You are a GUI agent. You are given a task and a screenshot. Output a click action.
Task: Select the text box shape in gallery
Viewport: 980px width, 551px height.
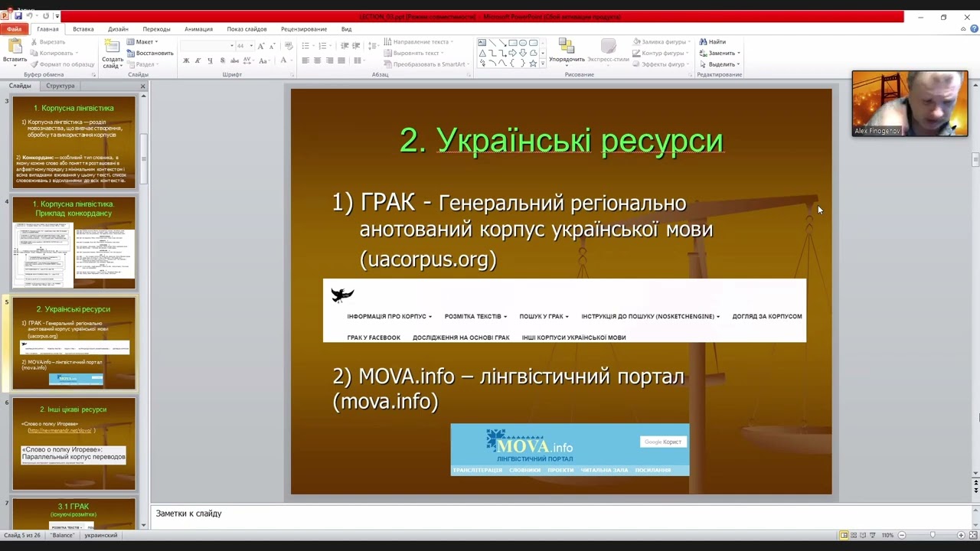click(x=482, y=43)
